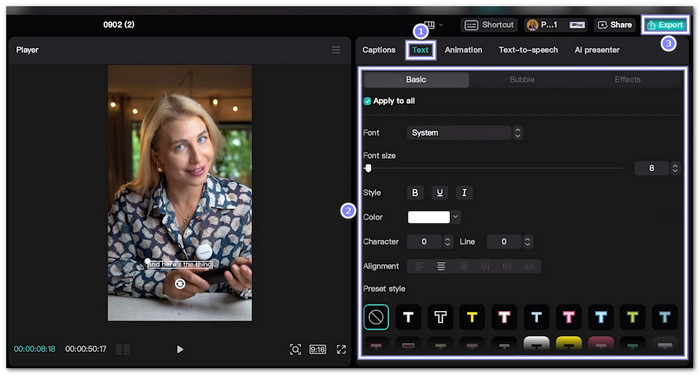Viewport: 700px width, 375px height.
Task: Click the font size stepper arrows
Action: coord(675,168)
